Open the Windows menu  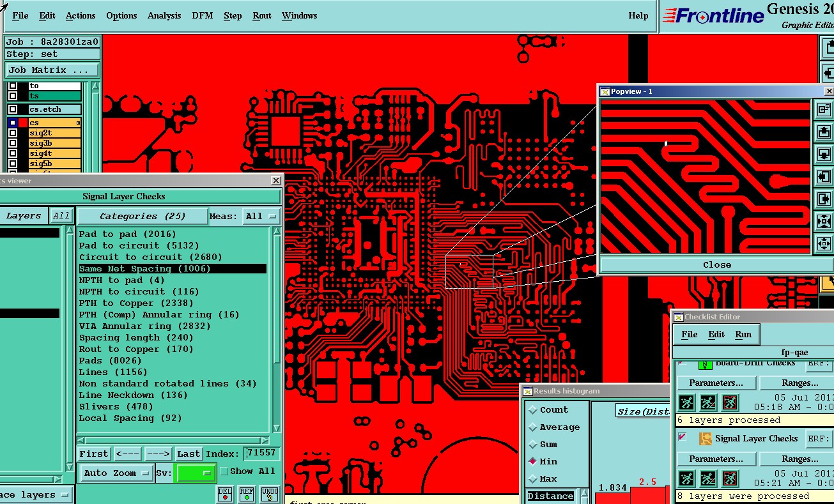299,15
